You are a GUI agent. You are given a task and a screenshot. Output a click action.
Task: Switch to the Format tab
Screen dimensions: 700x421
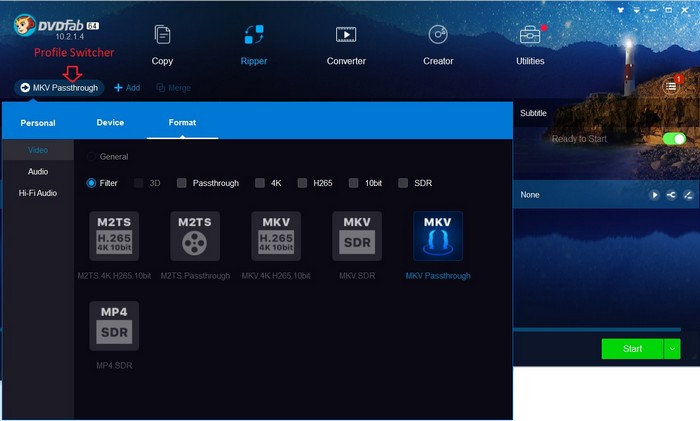182,122
